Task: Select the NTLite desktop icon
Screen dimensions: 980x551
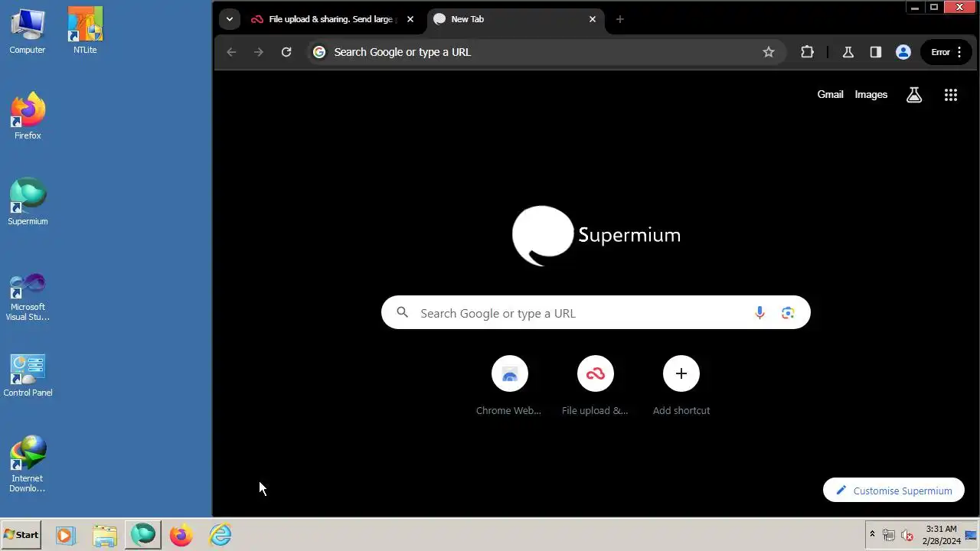Action: pyautogui.click(x=85, y=31)
